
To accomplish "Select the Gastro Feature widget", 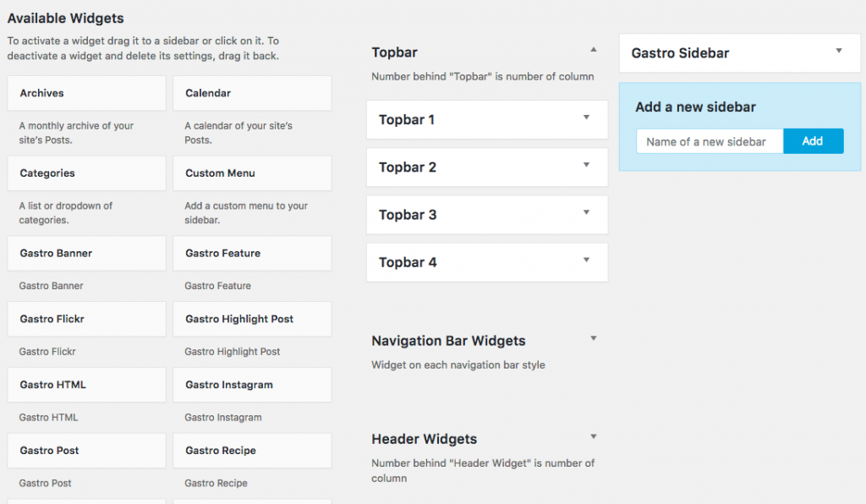I will (251, 253).
